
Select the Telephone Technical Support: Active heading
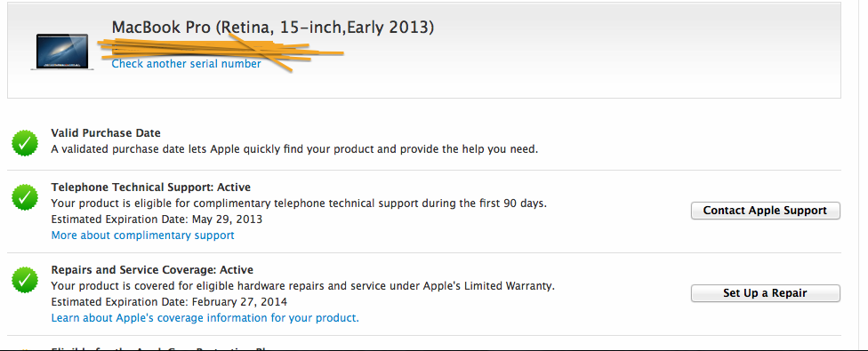click(150, 187)
